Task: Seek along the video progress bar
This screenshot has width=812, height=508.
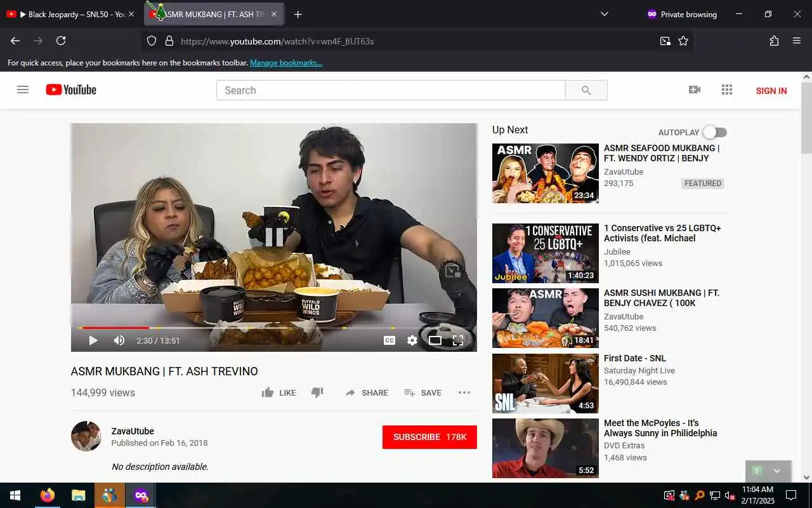Action: 274,328
